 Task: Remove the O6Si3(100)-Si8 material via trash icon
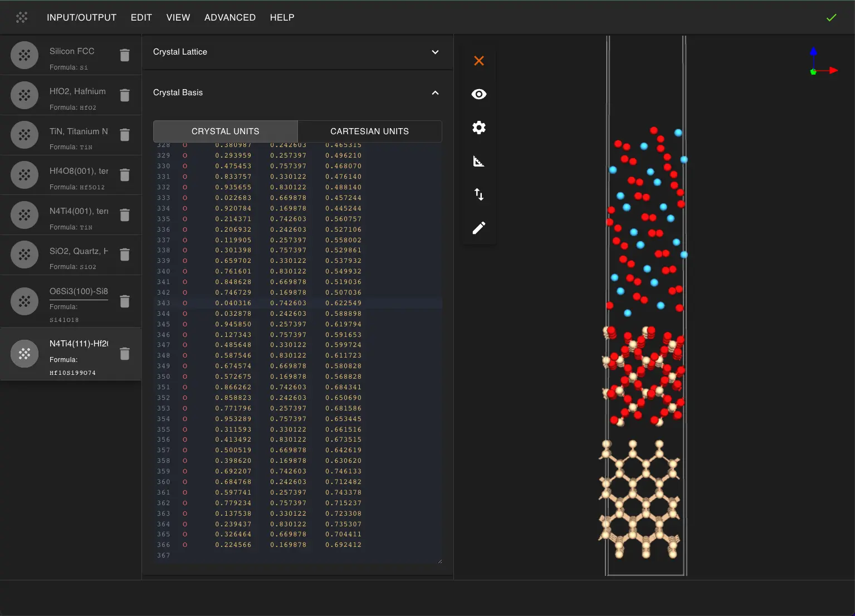point(125,301)
